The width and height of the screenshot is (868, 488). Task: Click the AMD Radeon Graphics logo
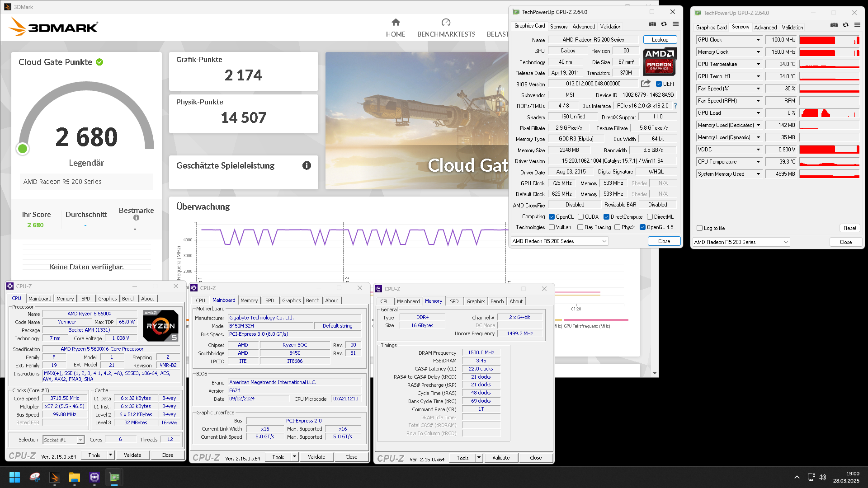coord(660,61)
